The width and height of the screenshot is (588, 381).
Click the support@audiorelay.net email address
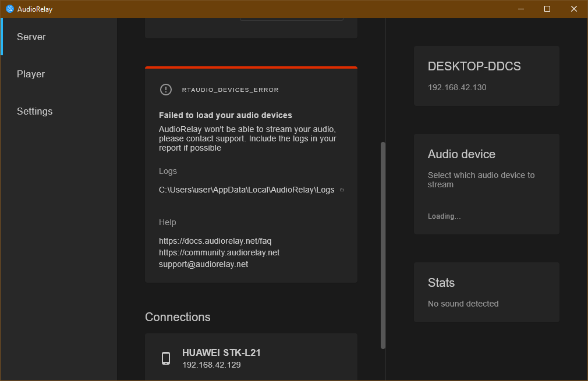click(x=203, y=264)
